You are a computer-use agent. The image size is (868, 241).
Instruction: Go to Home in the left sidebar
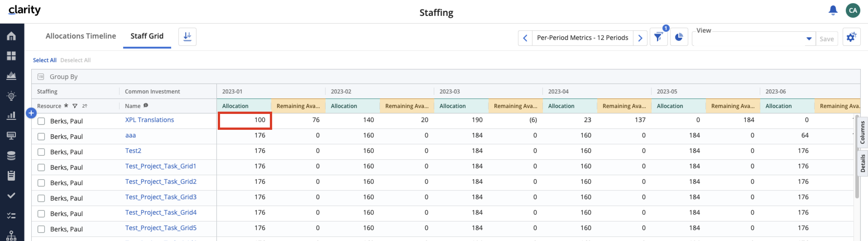pyautogui.click(x=12, y=36)
